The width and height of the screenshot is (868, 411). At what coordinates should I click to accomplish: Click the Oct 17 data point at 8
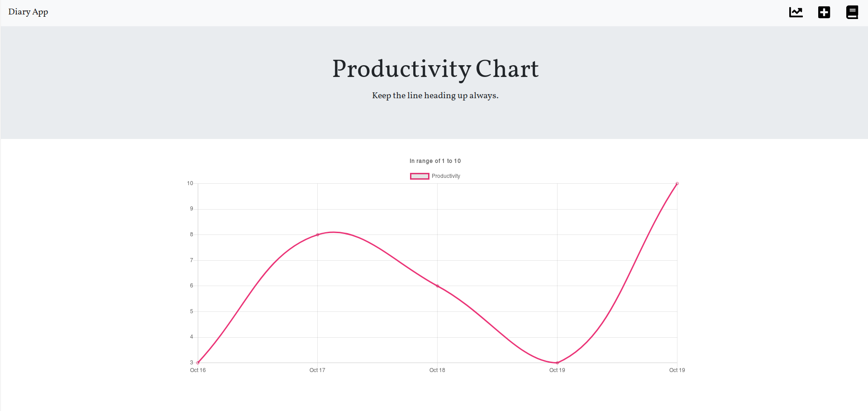point(318,234)
